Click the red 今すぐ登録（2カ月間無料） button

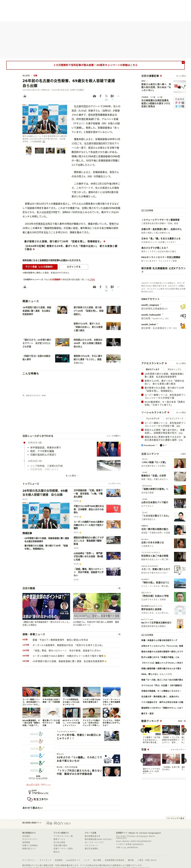click(40, 267)
